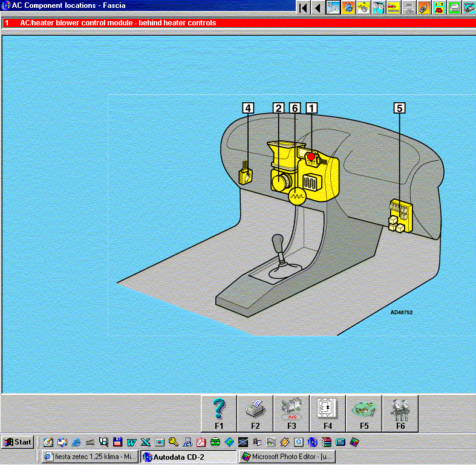Screen dimensions: 476x476
Task: Go to previous page with left arrow
Action: tap(318, 7)
